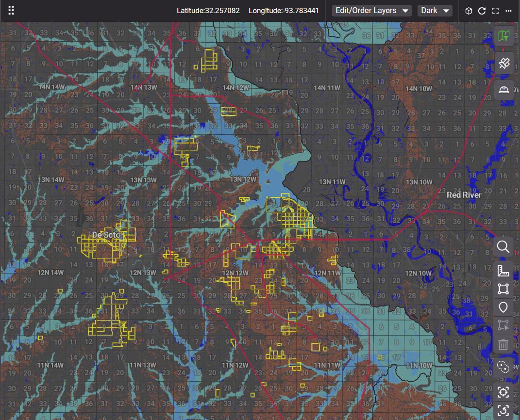Click the De Soto map label
The image size is (520, 420).
coord(106,235)
